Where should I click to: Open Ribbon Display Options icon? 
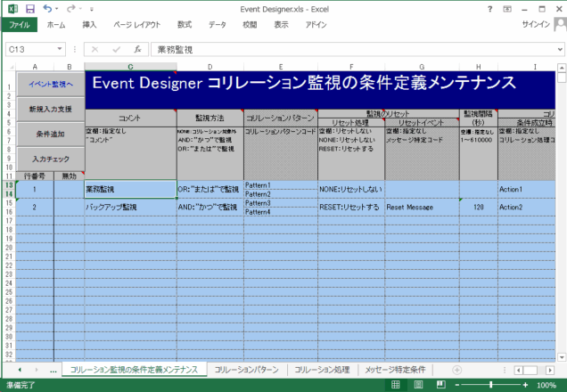(x=507, y=9)
